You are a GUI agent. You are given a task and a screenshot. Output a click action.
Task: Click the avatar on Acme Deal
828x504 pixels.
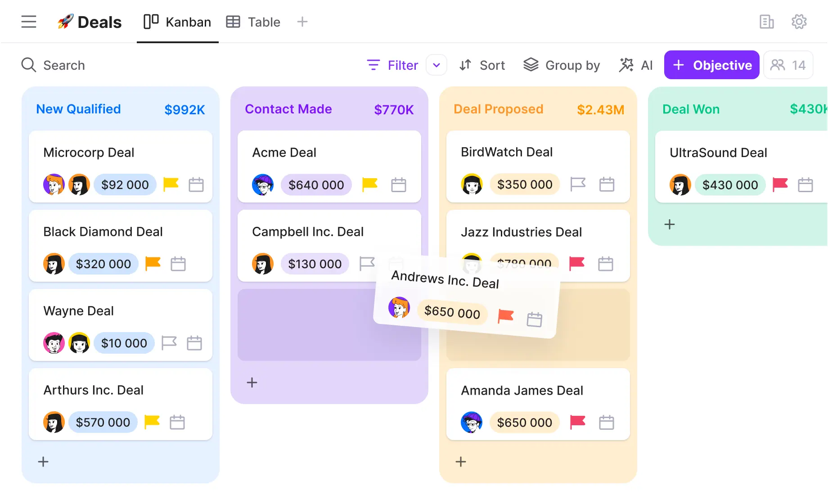[x=263, y=184]
